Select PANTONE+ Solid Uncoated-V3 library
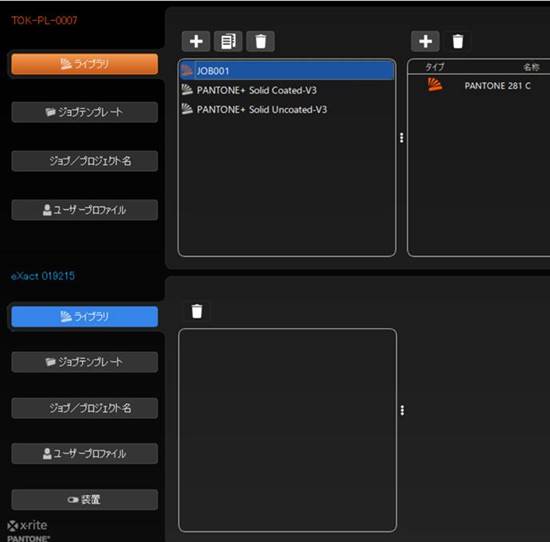The image size is (550, 542). 287,109
